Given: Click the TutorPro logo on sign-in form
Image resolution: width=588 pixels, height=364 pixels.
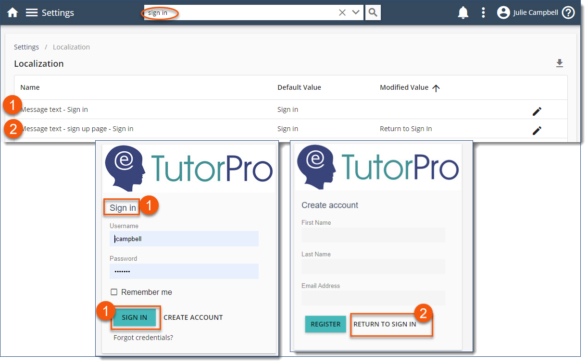Looking at the screenshot, I should tap(188, 170).
